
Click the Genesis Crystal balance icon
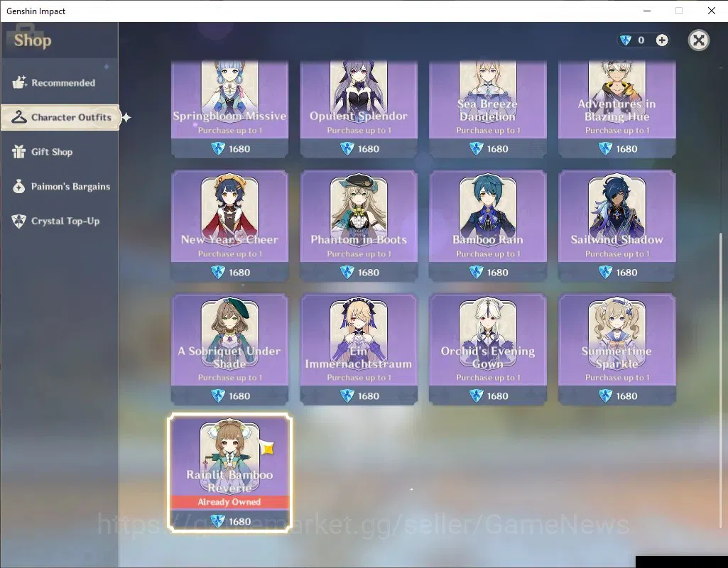tap(626, 40)
